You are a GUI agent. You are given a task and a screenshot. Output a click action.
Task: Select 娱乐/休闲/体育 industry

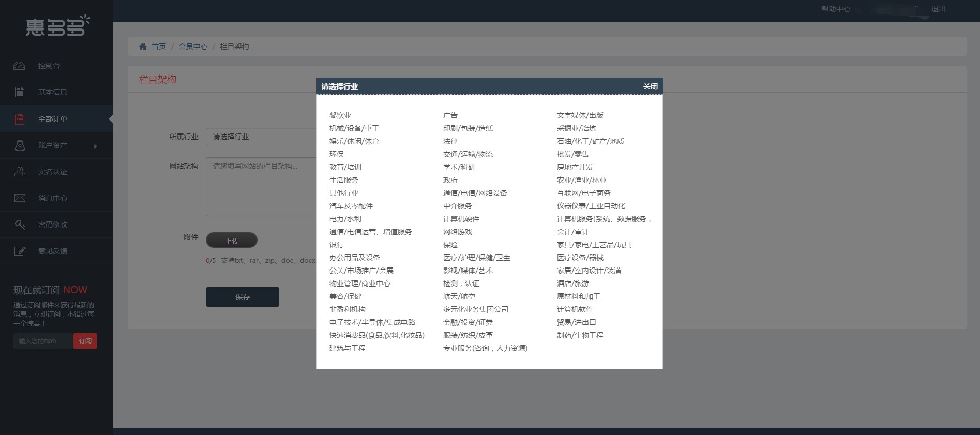pos(354,141)
